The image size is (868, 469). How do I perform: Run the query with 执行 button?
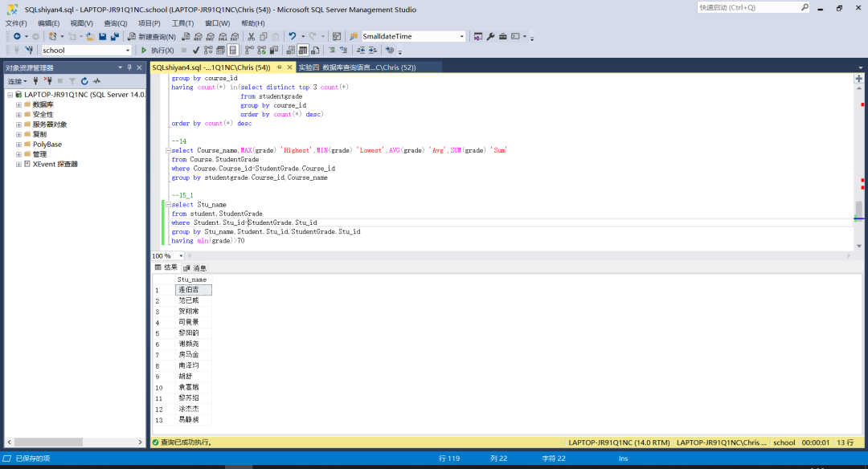[158, 51]
